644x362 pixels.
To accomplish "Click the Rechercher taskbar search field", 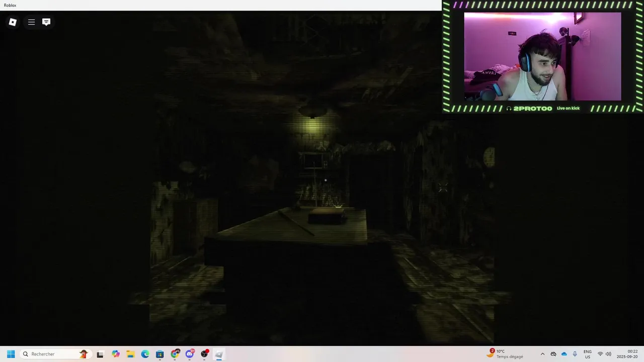I will click(x=55, y=354).
